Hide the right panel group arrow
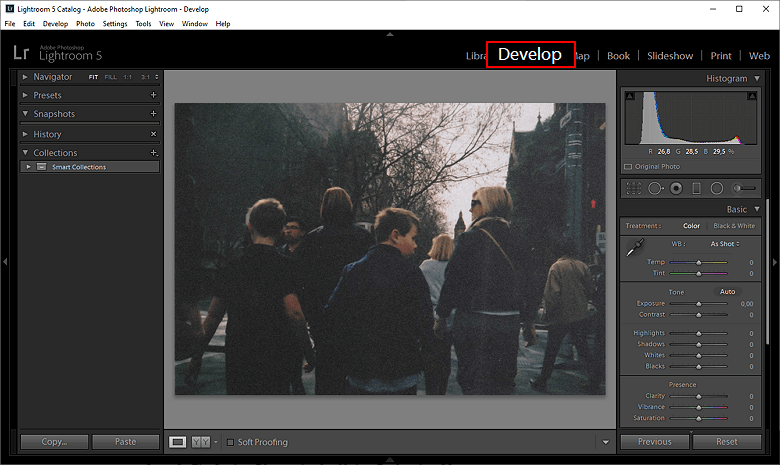 775,262
